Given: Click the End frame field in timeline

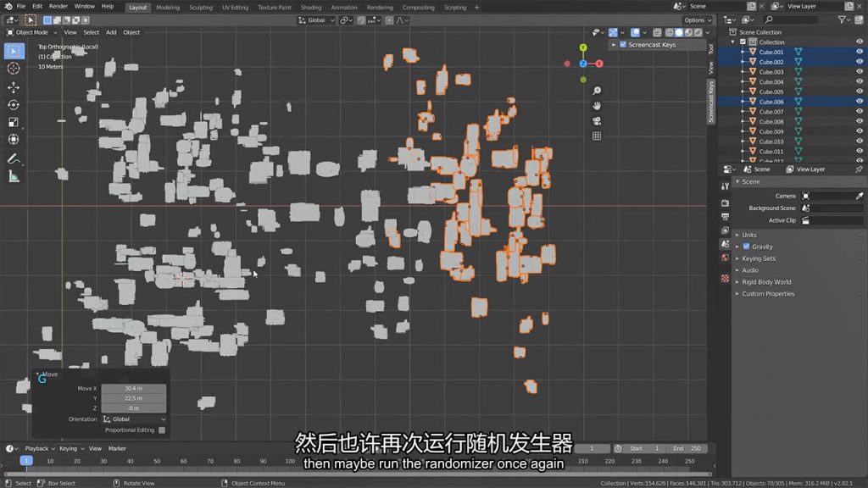Looking at the screenshot, I should (x=687, y=449).
